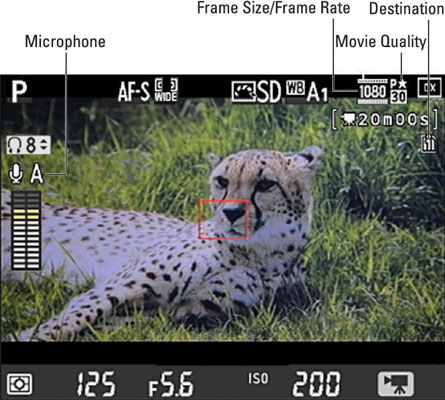Image resolution: width=445 pixels, height=400 pixels.
Task: Select the microphone A auto setting
Action: pos(37,174)
